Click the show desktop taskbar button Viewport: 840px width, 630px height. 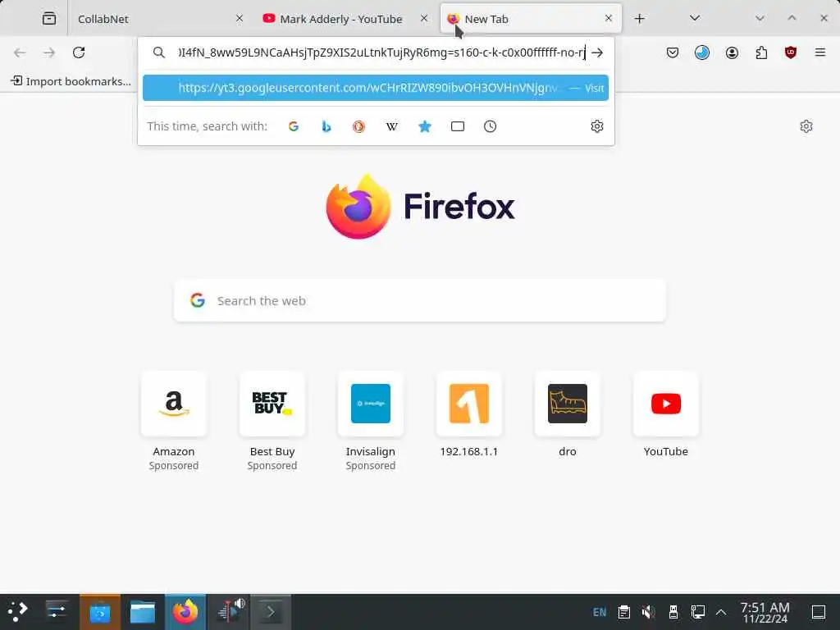pyautogui.click(x=819, y=612)
